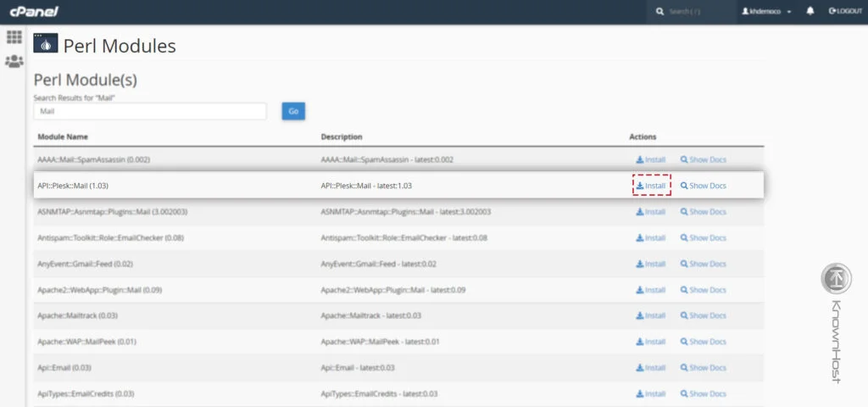Select module name ApiTypes::EmailCredits (0.03)
The height and width of the screenshot is (407, 868).
(x=86, y=393)
